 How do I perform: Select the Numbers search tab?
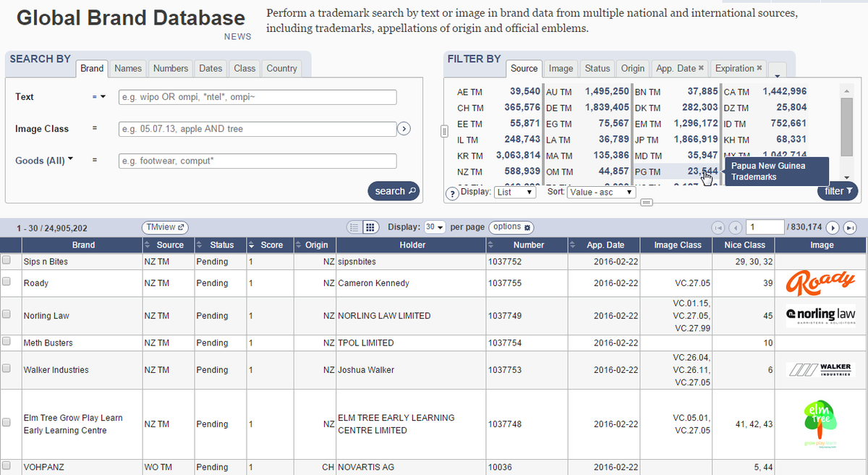coord(171,68)
